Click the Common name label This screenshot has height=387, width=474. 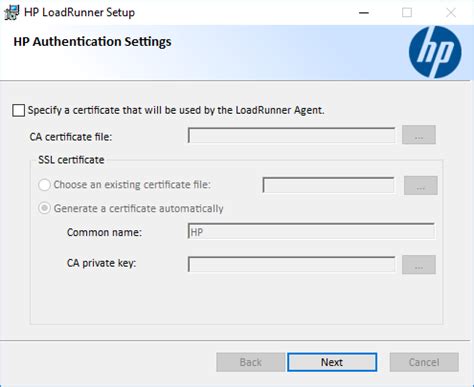[104, 232]
